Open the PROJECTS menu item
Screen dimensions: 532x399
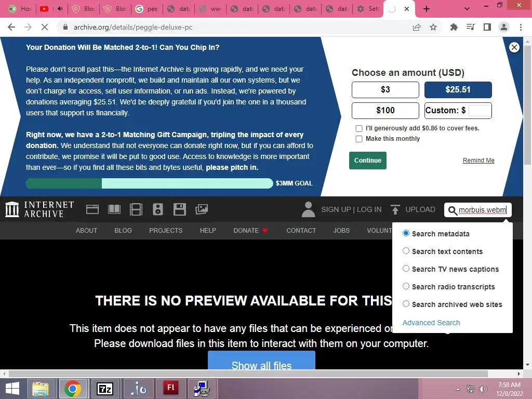[166, 231]
